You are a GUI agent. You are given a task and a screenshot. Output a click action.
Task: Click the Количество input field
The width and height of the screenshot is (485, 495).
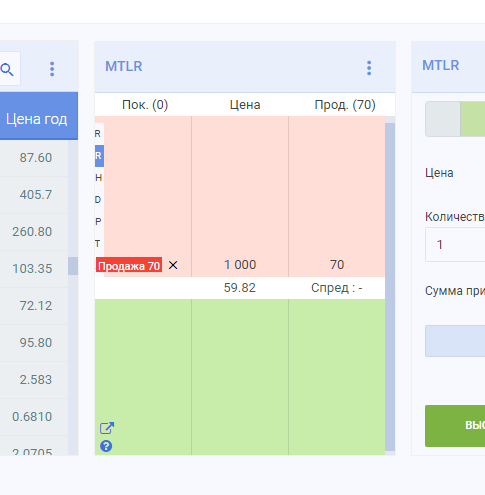click(x=455, y=245)
